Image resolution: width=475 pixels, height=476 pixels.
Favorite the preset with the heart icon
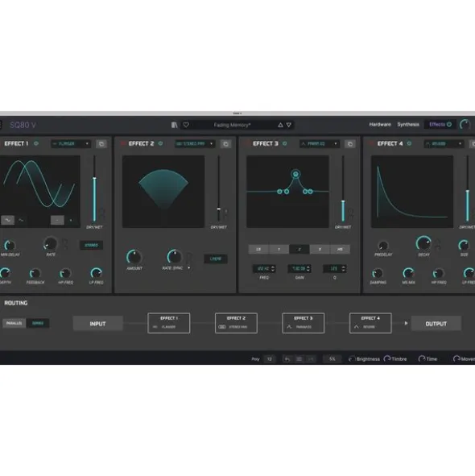click(x=186, y=125)
